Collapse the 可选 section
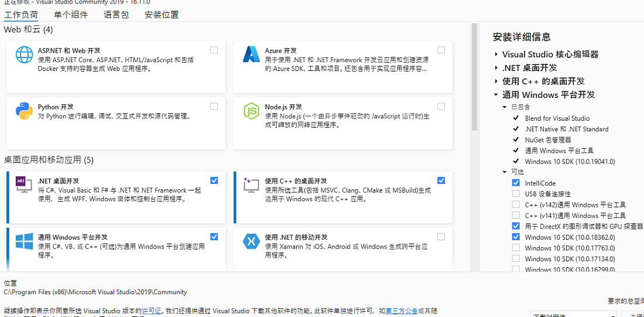The height and width of the screenshot is (317, 644). point(505,172)
